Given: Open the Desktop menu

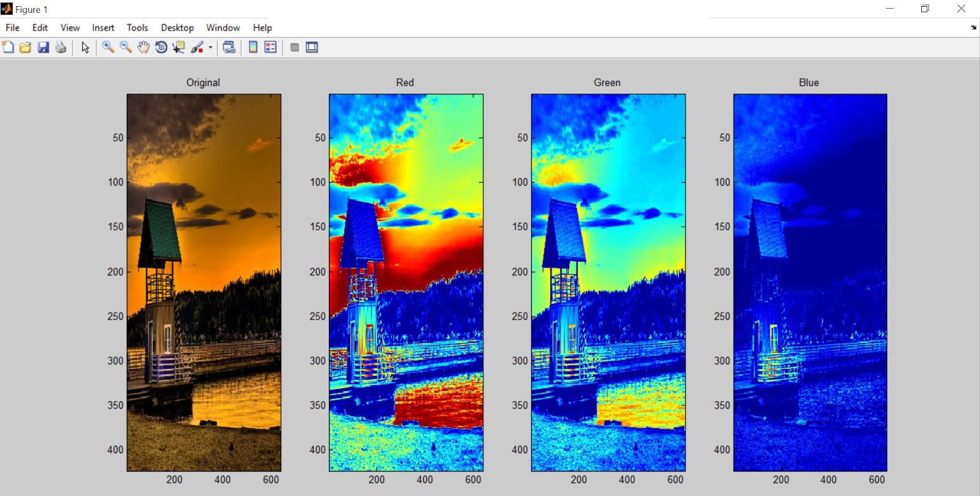Looking at the screenshot, I should click(177, 28).
